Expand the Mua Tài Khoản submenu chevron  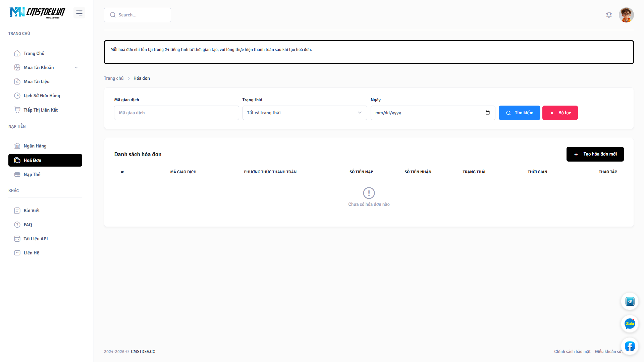(76, 68)
